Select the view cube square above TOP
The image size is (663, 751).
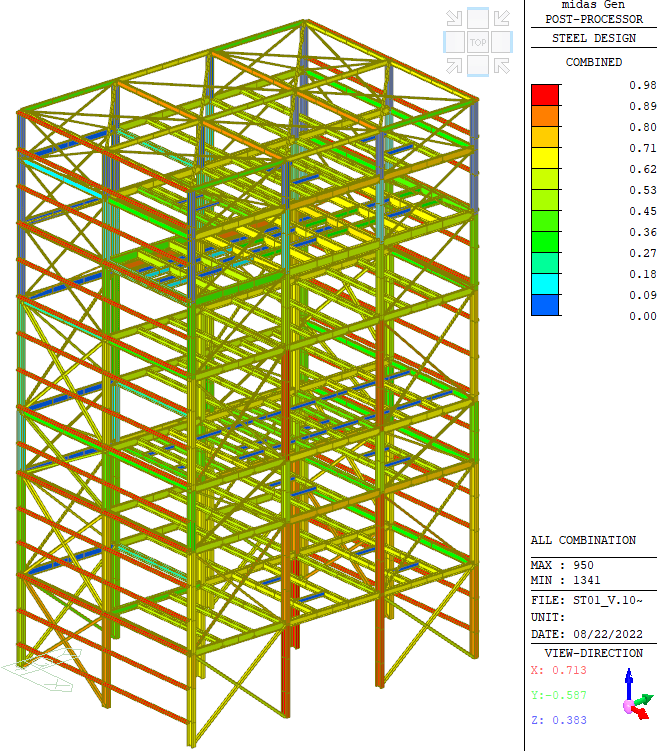478,18
